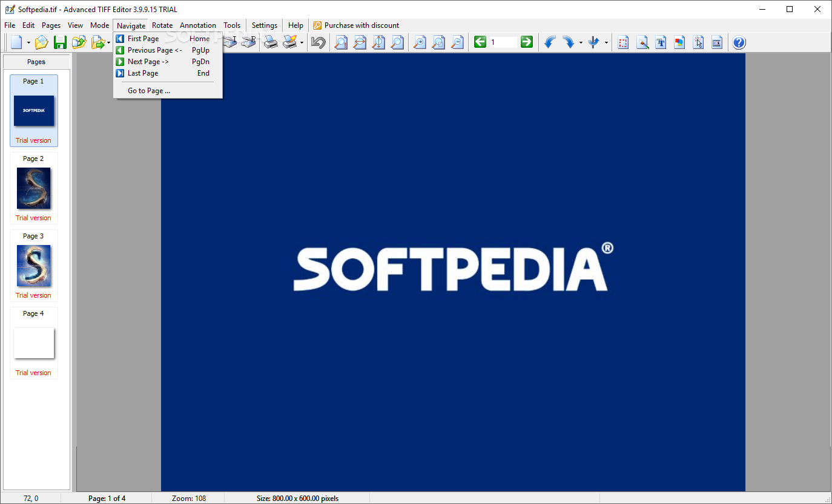Open the Tools menu
The image size is (832, 504).
tap(232, 25)
